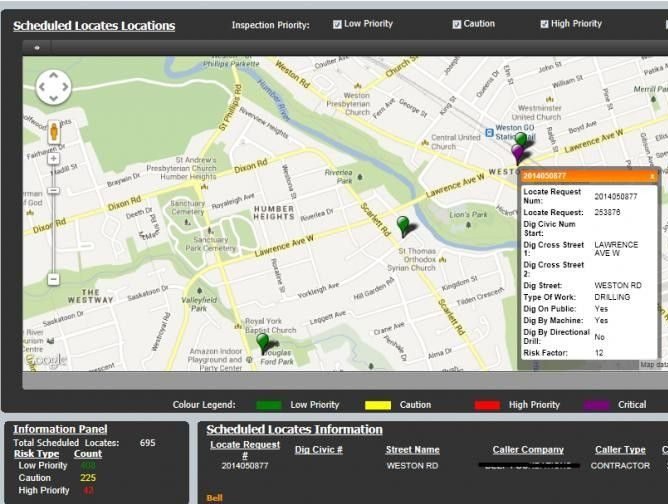
Task: Click the orange Bell label
Action: [x=214, y=498]
